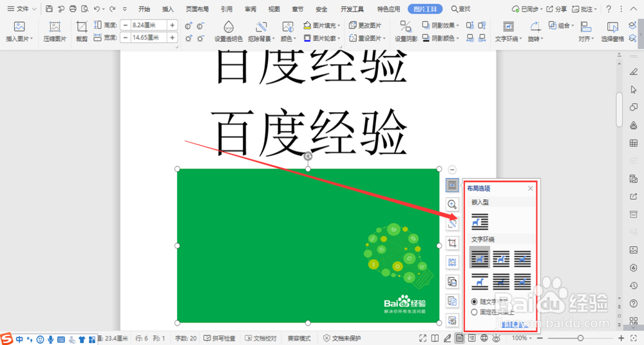Click the eye protection mode icon in status bar

(497, 338)
